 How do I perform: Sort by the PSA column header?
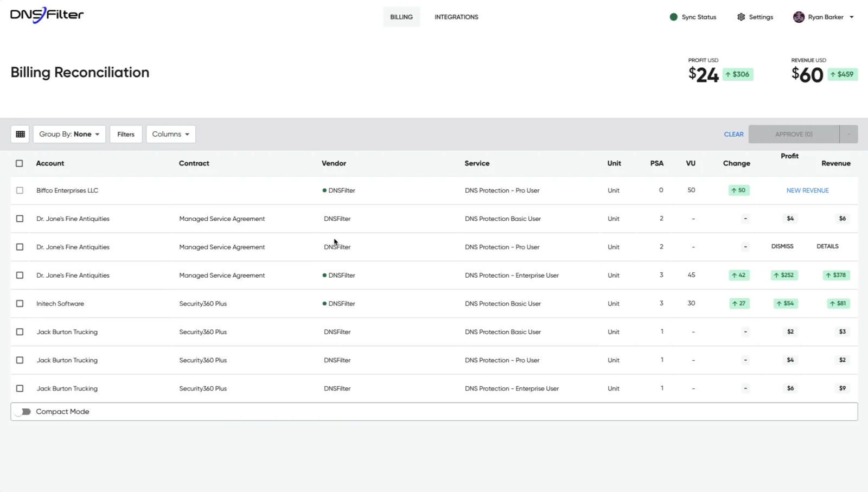tap(656, 163)
